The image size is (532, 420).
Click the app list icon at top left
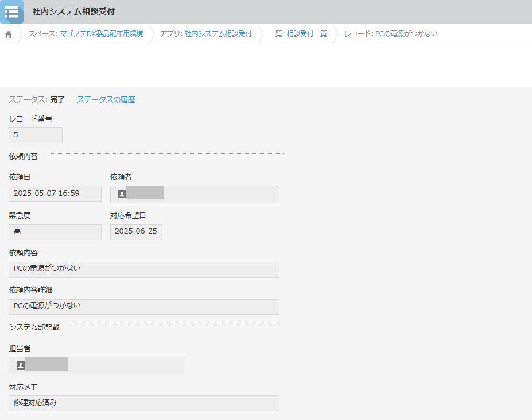coord(12,12)
